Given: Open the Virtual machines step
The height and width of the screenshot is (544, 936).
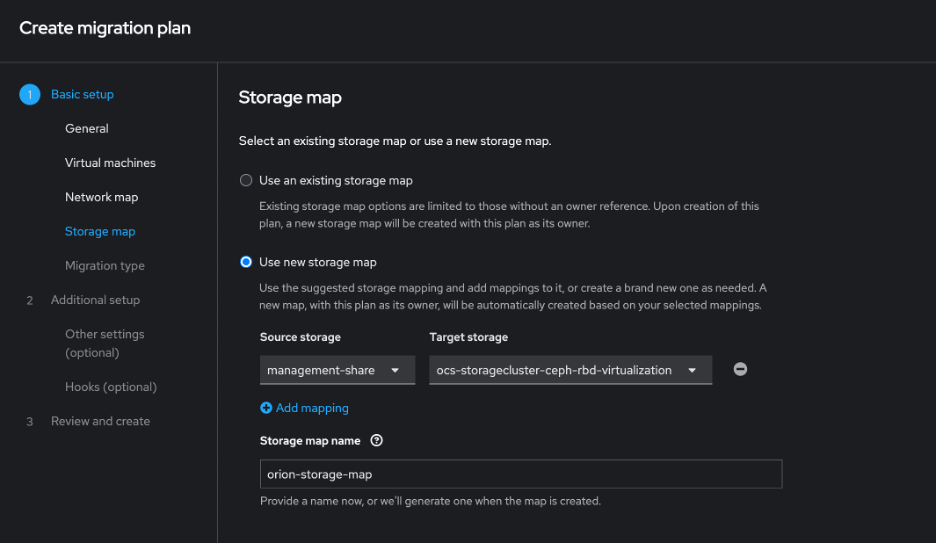Looking at the screenshot, I should (110, 163).
